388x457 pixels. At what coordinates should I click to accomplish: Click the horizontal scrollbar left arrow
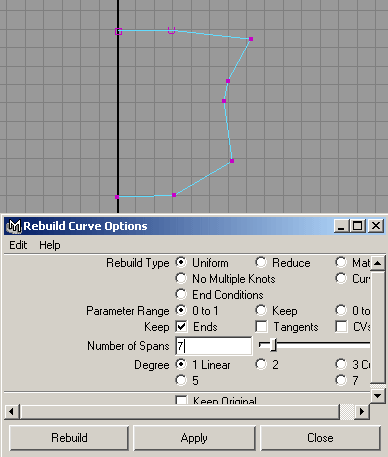click(12, 412)
